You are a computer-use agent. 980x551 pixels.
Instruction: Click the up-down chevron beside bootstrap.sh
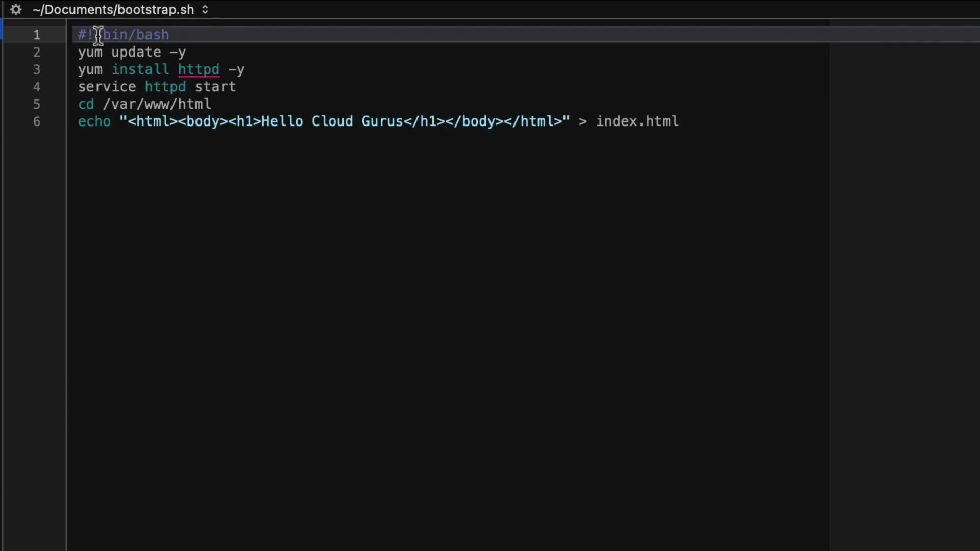(x=205, y=10)
